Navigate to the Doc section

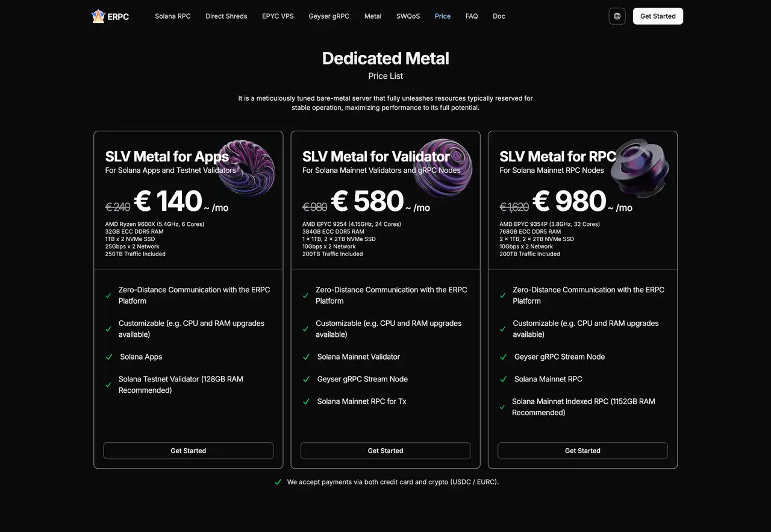499,16
